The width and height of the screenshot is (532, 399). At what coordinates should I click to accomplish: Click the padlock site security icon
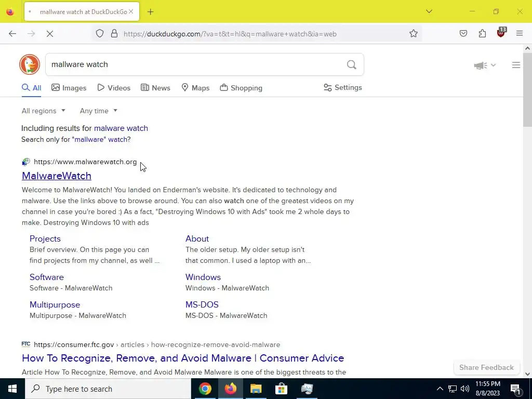[114, 34]
